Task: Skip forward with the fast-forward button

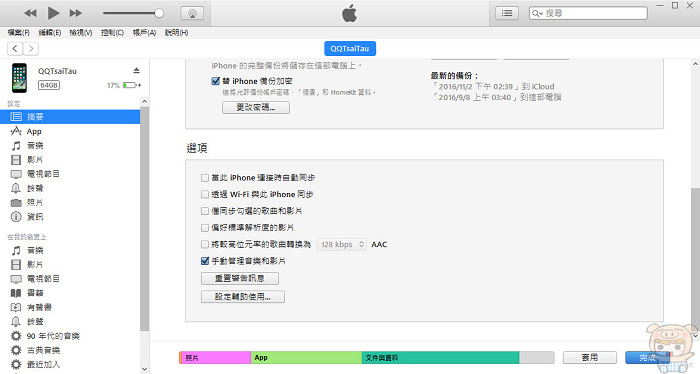Action: coord(76,13)
